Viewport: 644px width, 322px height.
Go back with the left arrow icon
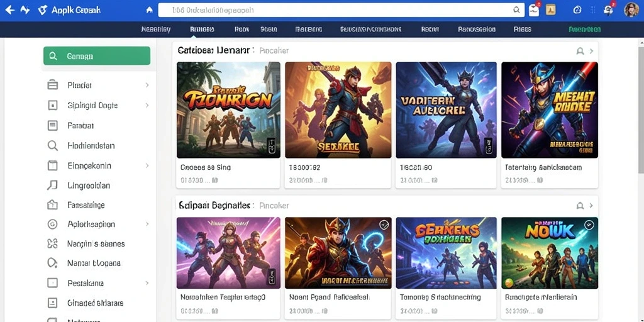tap(9, 10)
